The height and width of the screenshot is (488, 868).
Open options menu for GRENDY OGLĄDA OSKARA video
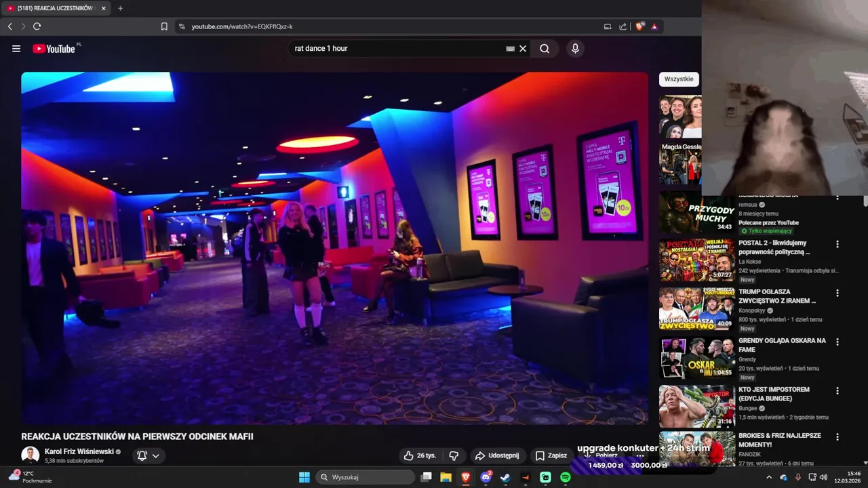pos(837,342)
